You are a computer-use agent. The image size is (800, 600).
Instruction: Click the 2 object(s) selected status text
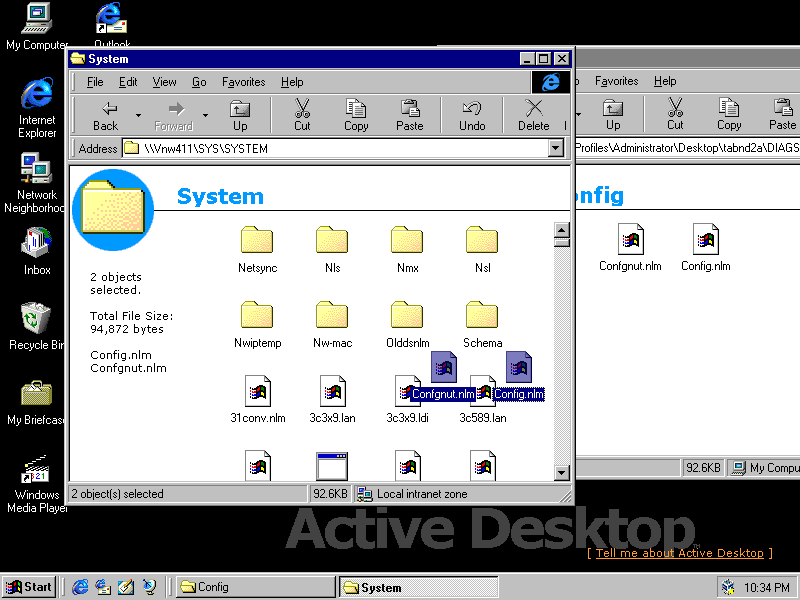coord(117,494)
